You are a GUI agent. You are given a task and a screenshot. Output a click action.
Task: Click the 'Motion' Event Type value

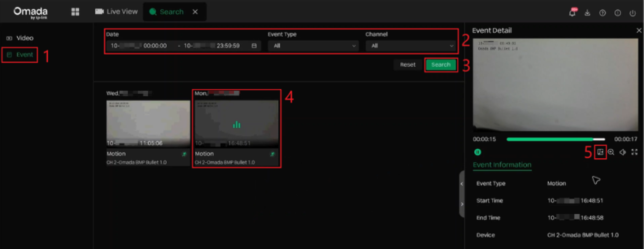pos(557,184)
